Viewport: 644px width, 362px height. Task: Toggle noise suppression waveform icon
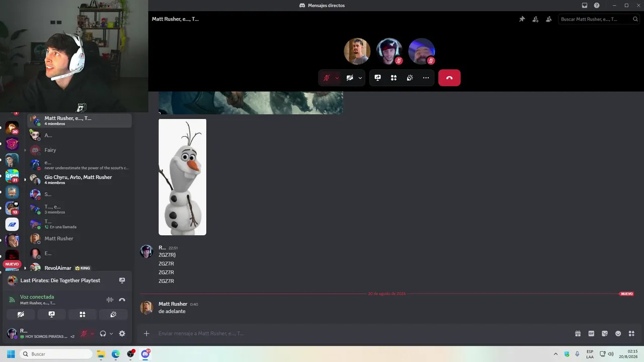[110, 300]
